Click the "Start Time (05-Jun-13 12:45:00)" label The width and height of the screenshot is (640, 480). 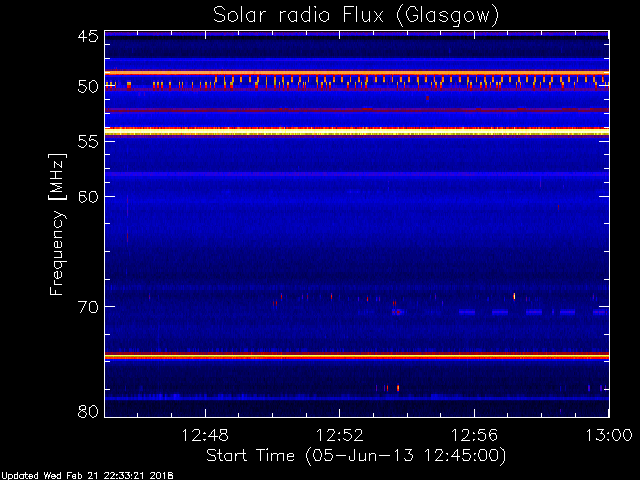(x=356, y=455)
